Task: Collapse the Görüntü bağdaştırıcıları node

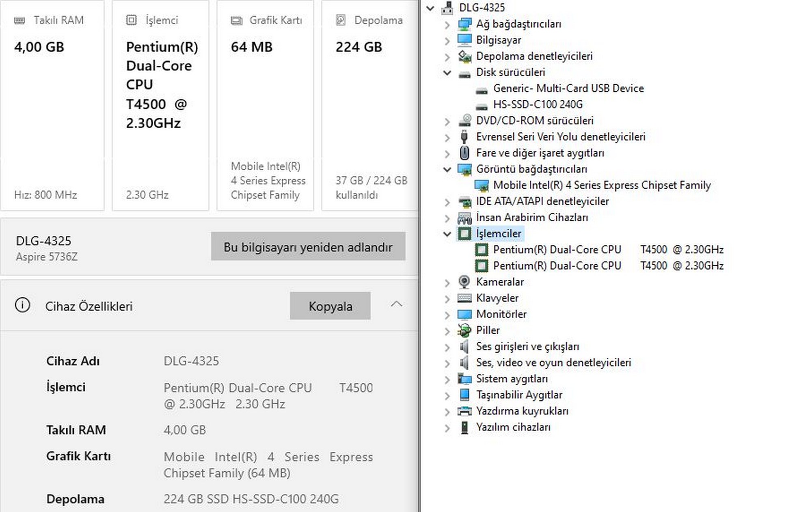Action: point(447,169)
